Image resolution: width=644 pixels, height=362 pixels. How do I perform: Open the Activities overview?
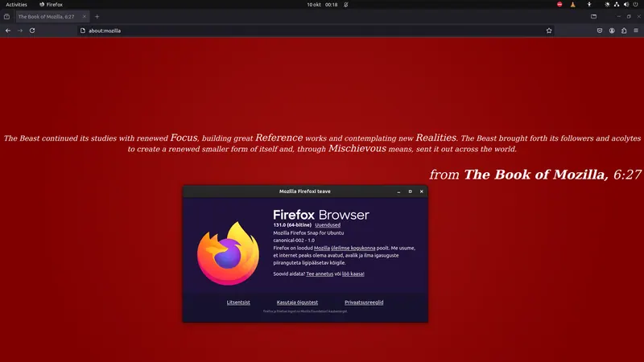point(16,5)
